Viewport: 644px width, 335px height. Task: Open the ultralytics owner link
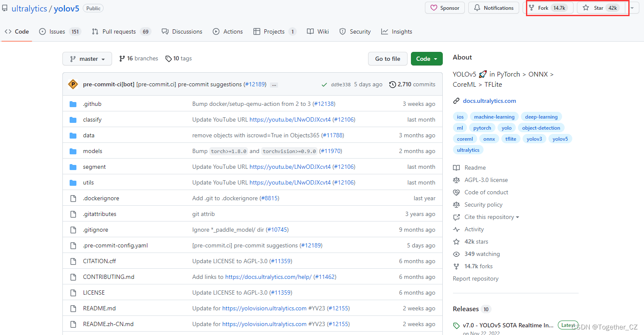click(29, 9)
